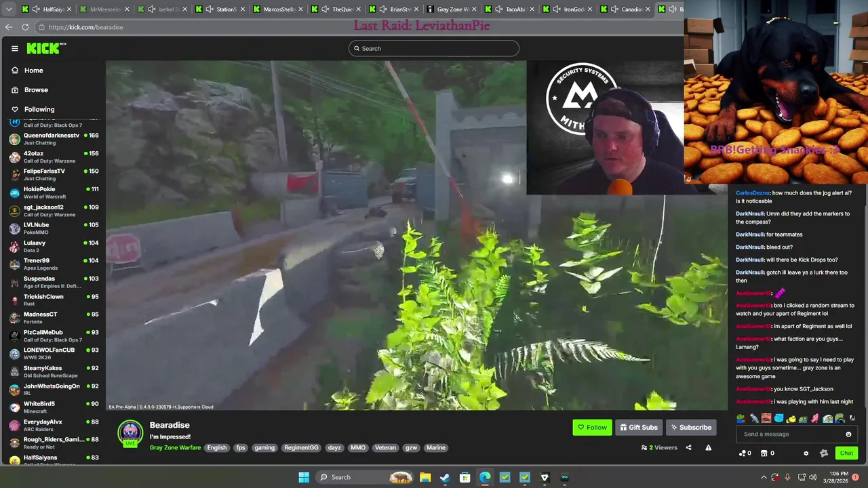Open Rough_Riders_Gaming channel in sidebar

click(x=53, y=443)
